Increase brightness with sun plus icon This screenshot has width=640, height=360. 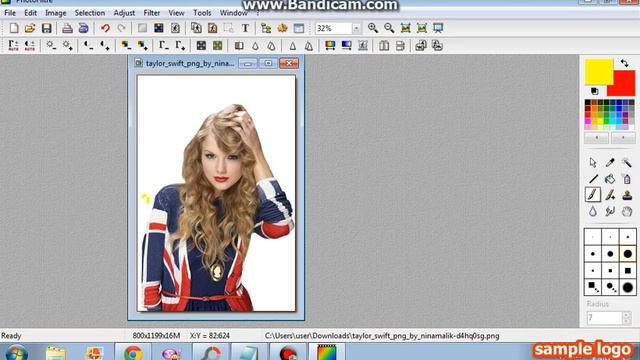pyautogui.click(x=67, y=45)
